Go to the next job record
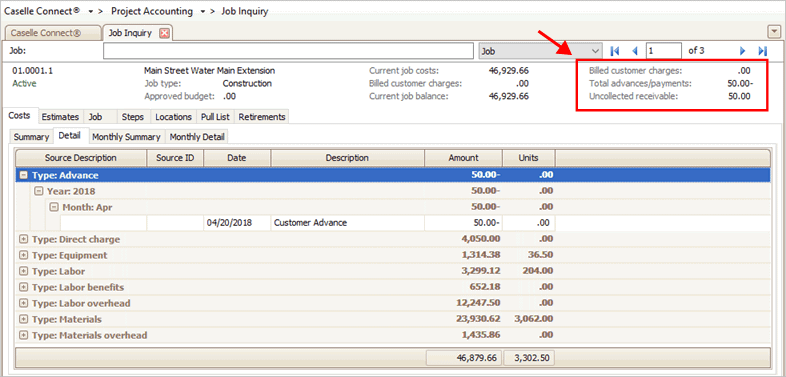The height and width of the screenshot is (377, 786). 743,51
